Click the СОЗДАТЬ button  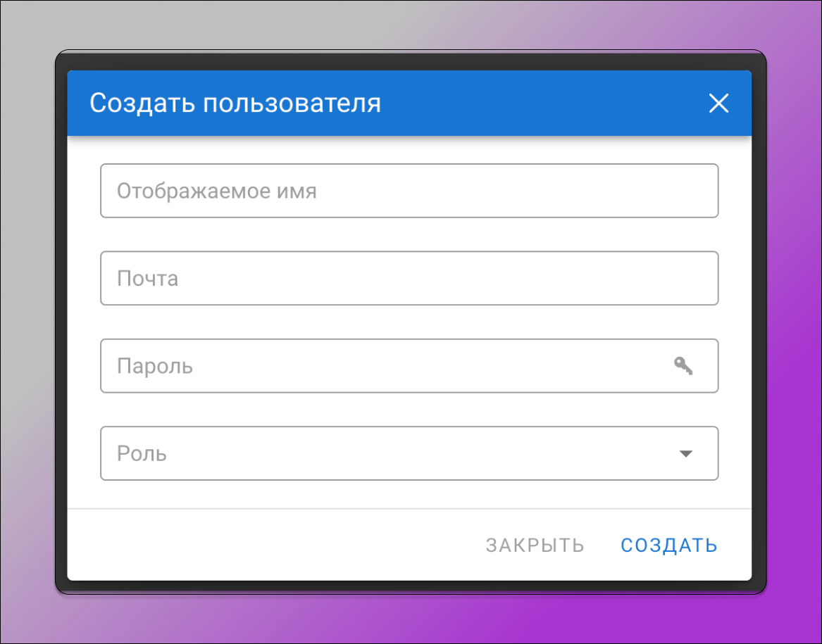click(668, 545)
